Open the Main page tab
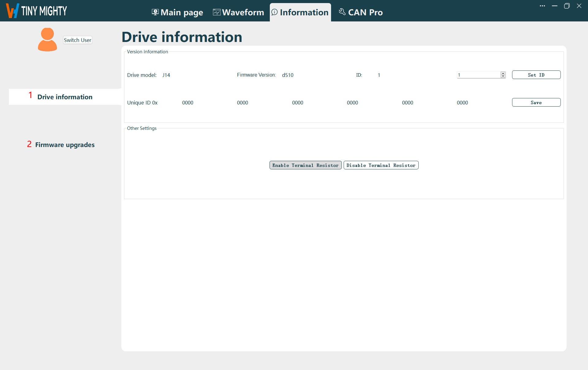The height and width of the screenshot is (370, 588). [x=181, y=12]
